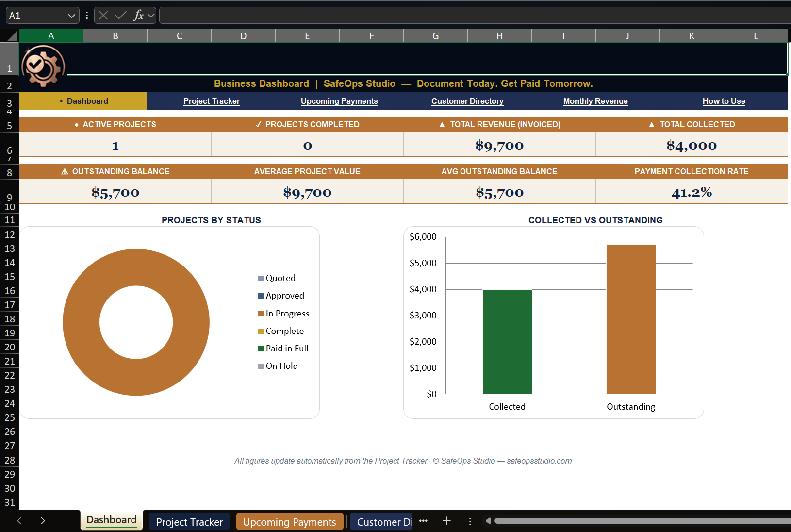The height and width of the screenshot is (532, 791).
Task: Switch to the Project Tracker sheet tab
Action: (189, 522)
